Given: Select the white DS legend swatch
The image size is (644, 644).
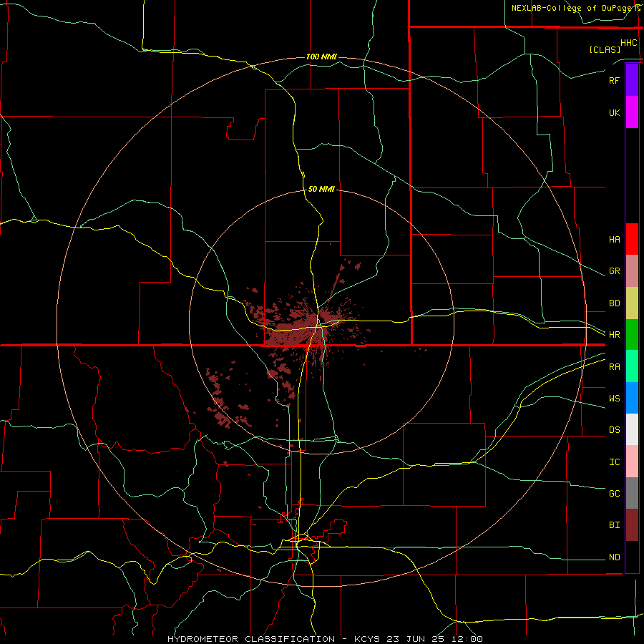Looking at the screenshot, I should pyautogui.click(x=632, y=429).
